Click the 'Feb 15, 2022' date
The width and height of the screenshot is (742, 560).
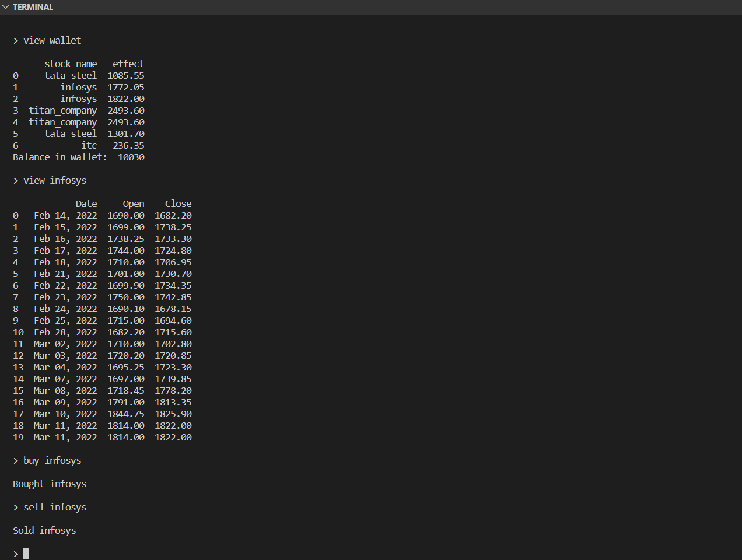pos(65,227)
